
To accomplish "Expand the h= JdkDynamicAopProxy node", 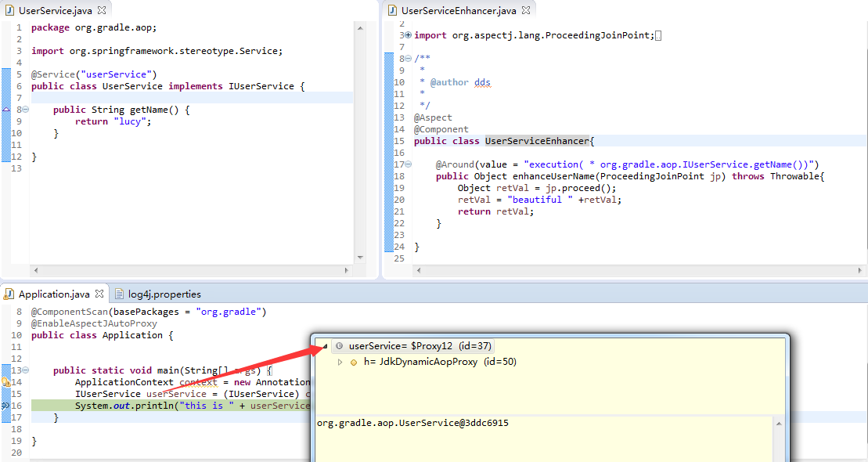I will [x=340, y=362].
